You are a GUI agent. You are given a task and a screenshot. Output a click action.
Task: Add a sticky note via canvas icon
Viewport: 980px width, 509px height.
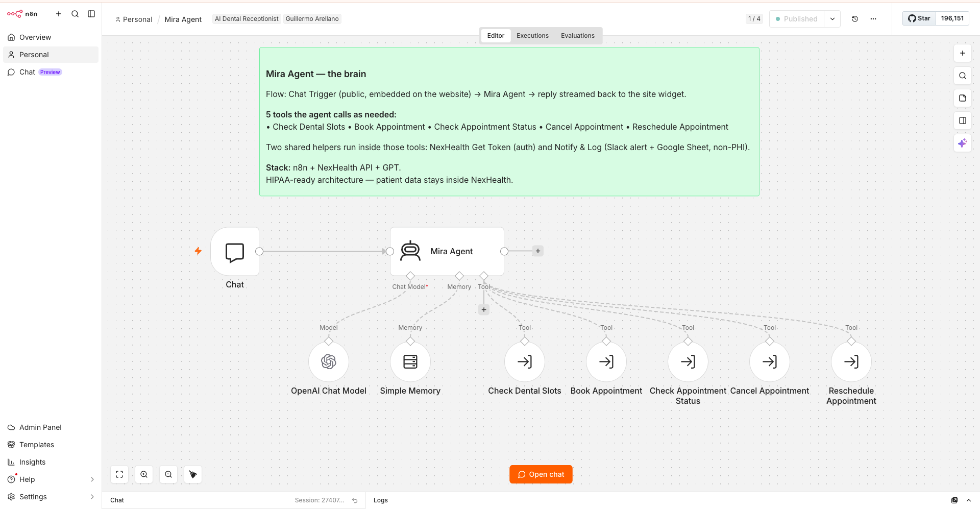coord(963,98)
